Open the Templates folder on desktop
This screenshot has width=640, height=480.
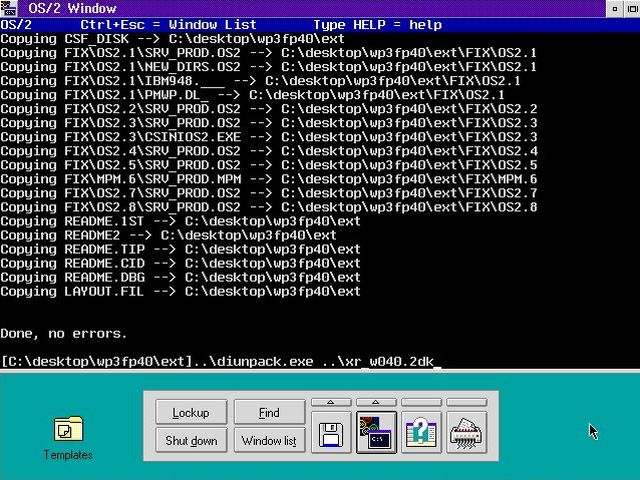click(68, 429)
